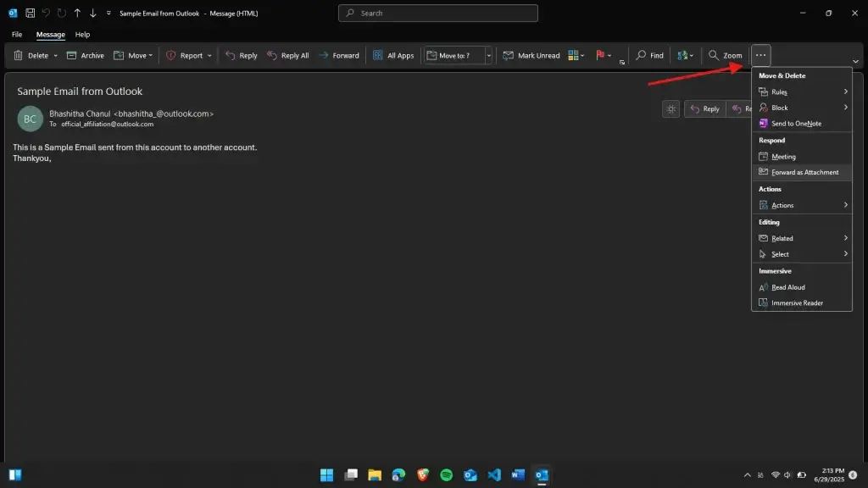
Task: Open the Help tab
Action: click(x=82, y=34)
